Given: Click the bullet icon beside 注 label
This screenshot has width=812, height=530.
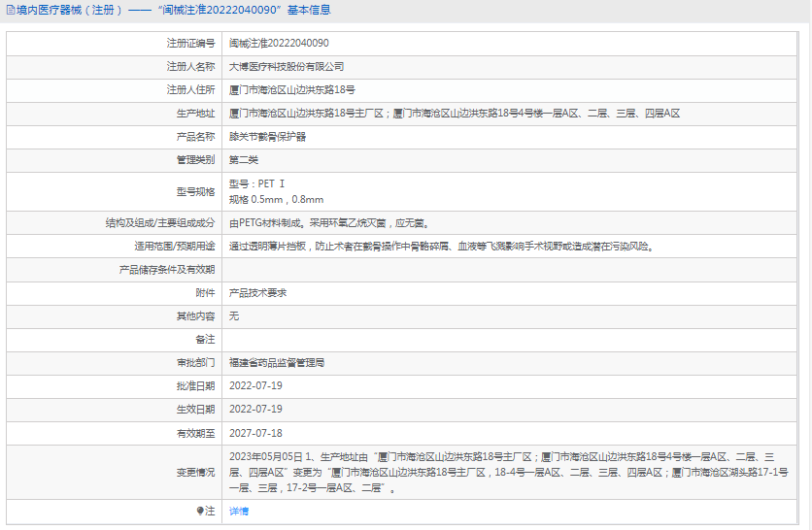Looking at the screenshot, I should click(200, 511).
